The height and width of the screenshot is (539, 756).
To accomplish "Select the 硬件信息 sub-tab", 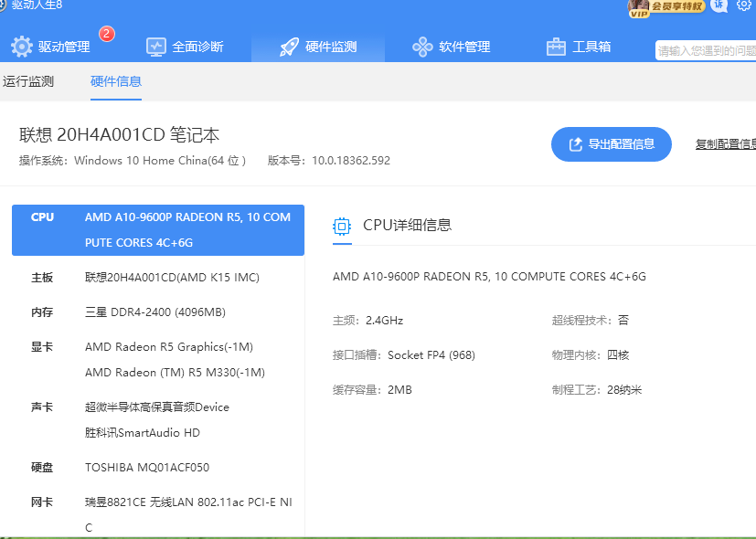I will pyautogui.click(x=116, y=81).
